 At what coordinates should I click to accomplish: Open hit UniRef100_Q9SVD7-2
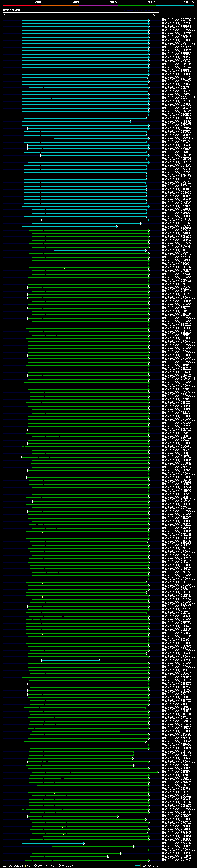(x=179, y=20)
